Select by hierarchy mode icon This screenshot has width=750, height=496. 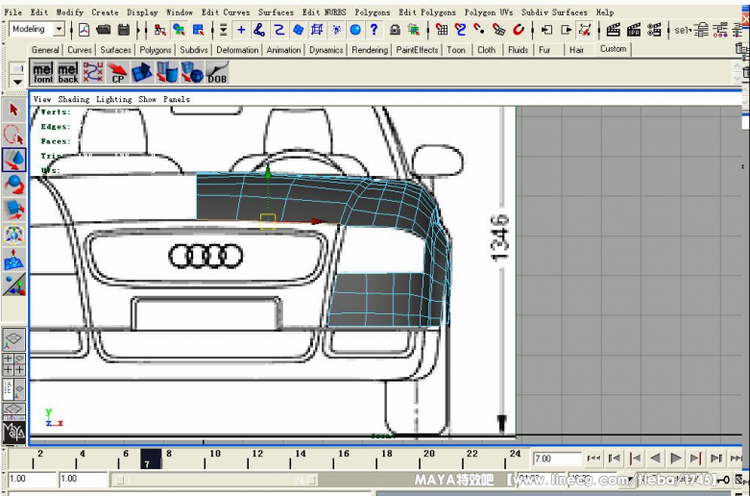pyautogui.click(x=160, y=30)
